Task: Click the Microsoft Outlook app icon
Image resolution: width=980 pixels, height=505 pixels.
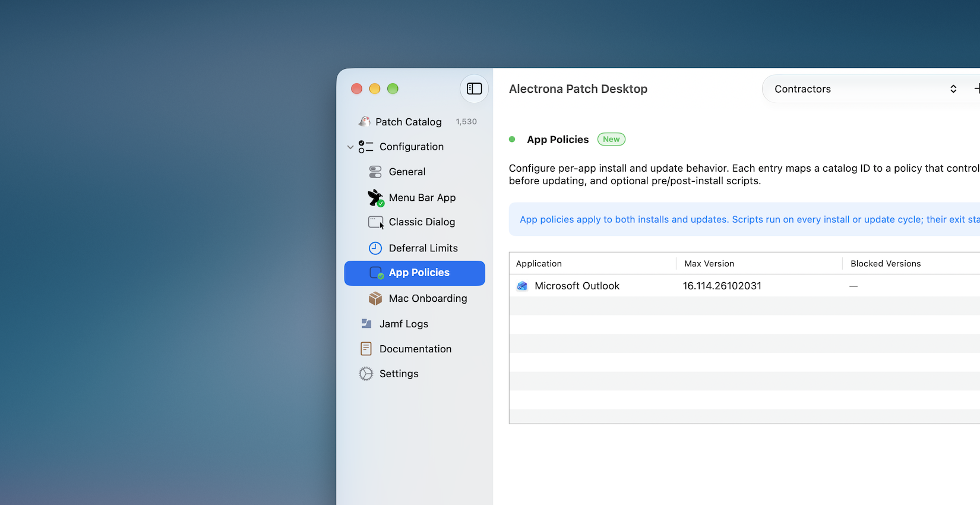Action: (x=522, y=286)
